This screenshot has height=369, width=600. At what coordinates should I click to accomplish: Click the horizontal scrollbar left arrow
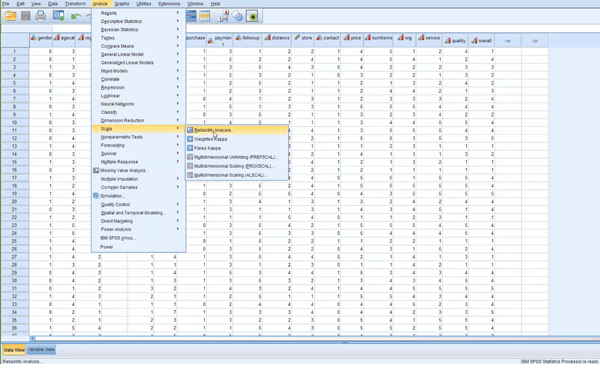[x=33, y=338]
